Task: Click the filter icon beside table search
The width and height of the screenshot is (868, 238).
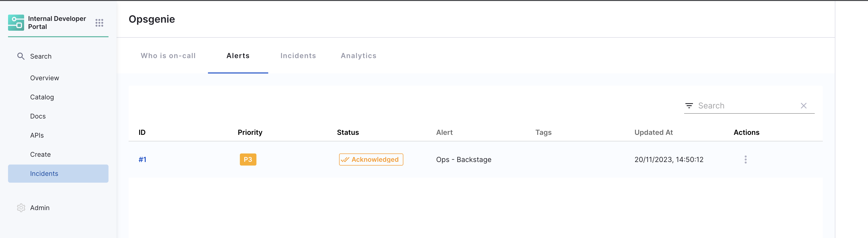Action: (x=689, y=106)
